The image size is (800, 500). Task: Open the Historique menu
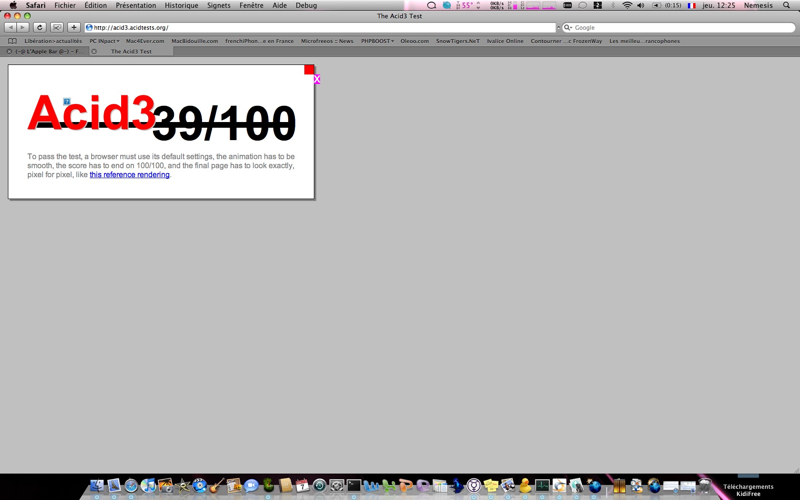[181, 5]
